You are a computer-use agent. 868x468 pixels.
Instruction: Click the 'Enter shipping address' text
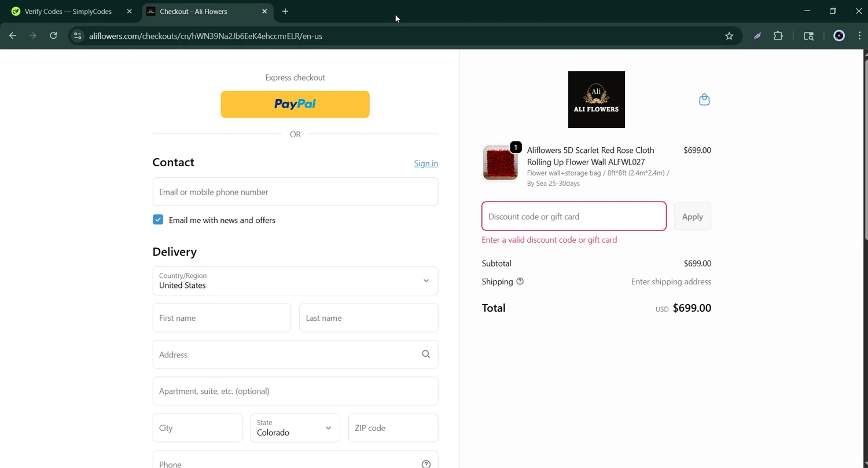[671, 281]
